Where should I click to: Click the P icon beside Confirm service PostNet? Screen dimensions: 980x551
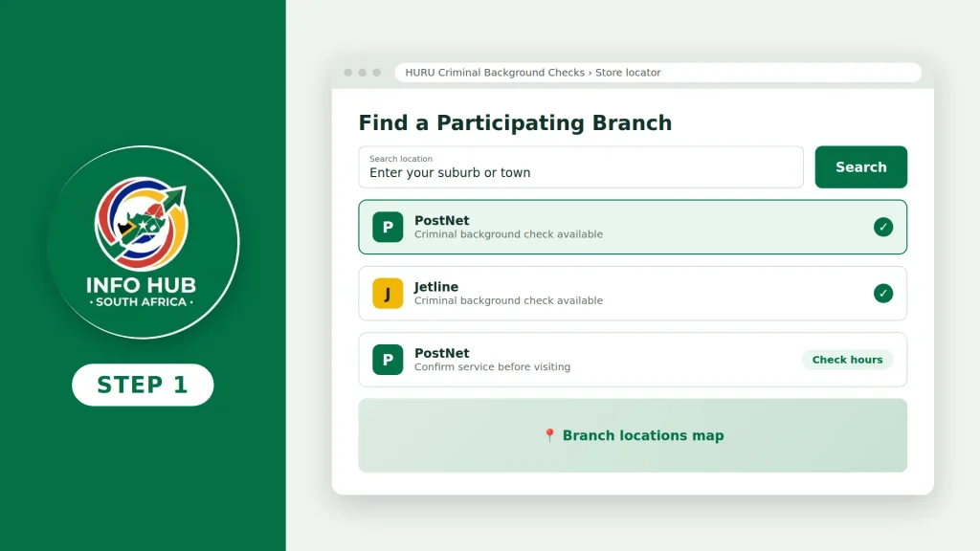point(388,360)
